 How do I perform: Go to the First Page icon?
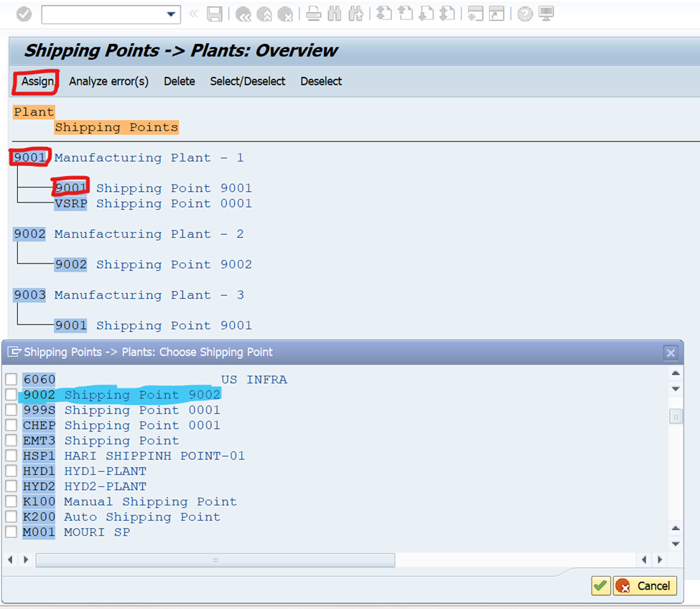[x=384, y=14]
